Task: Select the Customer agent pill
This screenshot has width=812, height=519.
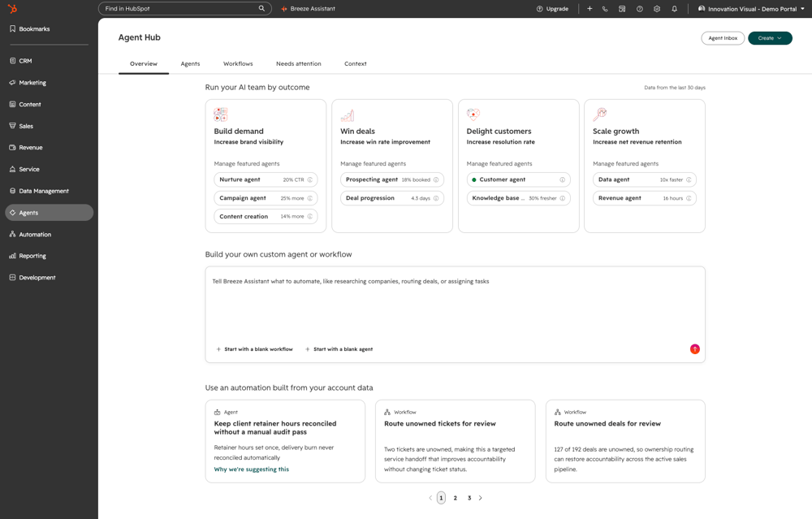Action: click(x=518, y=179)
